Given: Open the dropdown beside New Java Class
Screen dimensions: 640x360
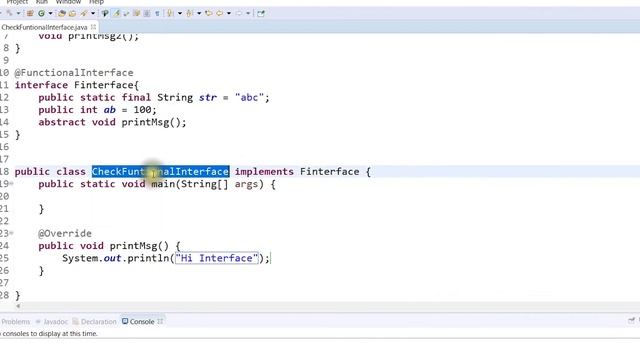Looking at the screenshot, I should (x=51, y=13).
